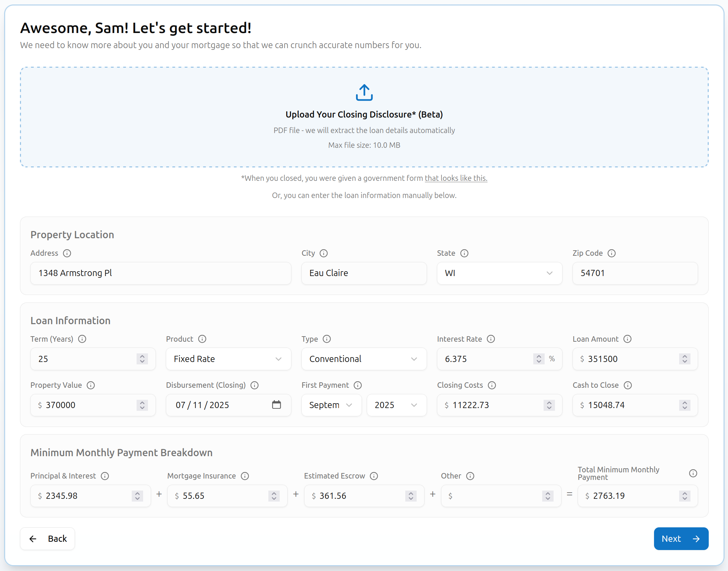728x571 pixels.
Task: Click the Principal & Interest stepper arrows
Action: tap(137, 496)
